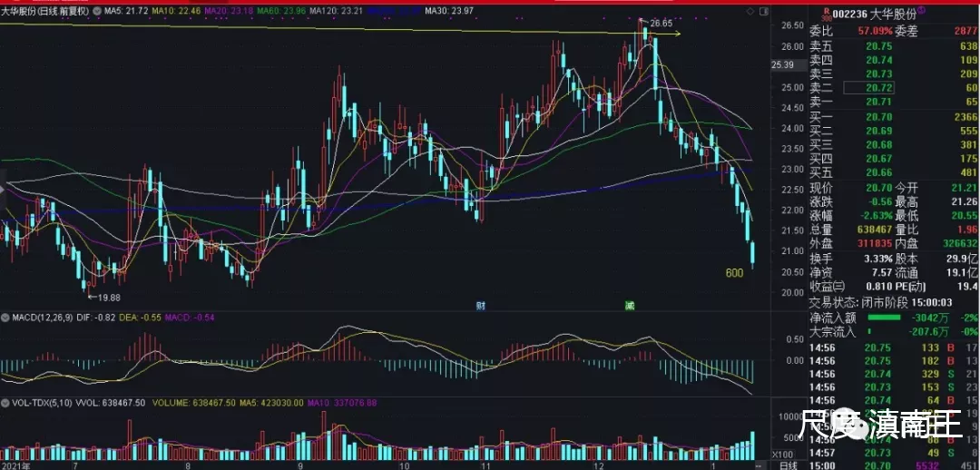Click the DEA: -0.55 value
Screen dimensions: 980x470
(x=141, y=318)
